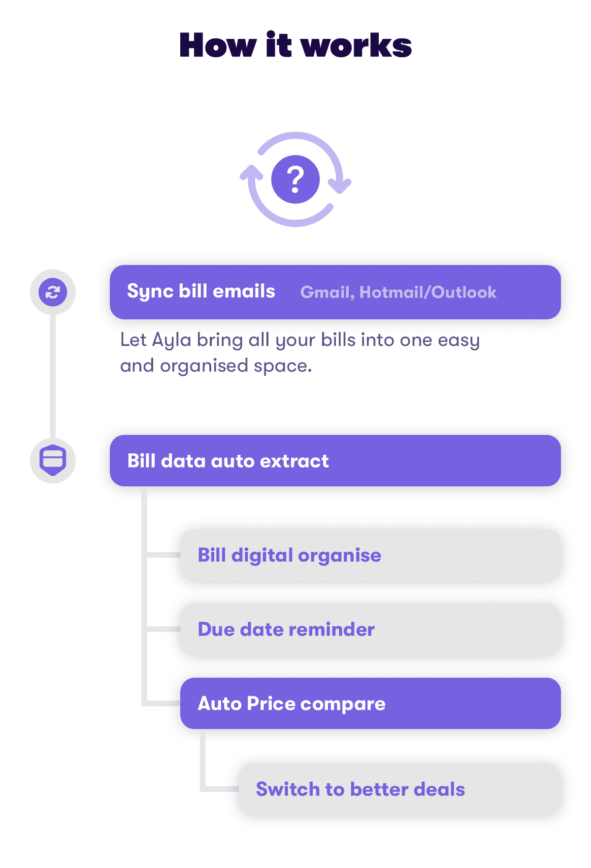Expand the 'Auto Price compare' item
The height and width of the screenshot is (868, 591).
point(370,703)
